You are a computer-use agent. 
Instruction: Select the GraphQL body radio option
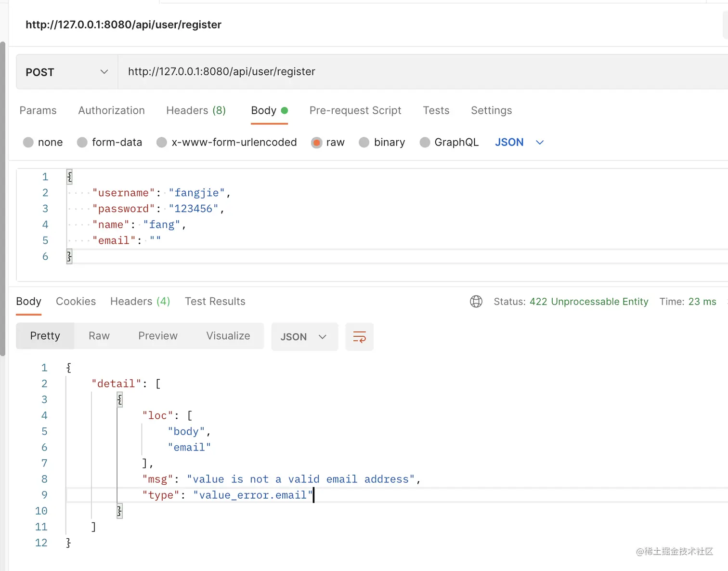(425, 142)
